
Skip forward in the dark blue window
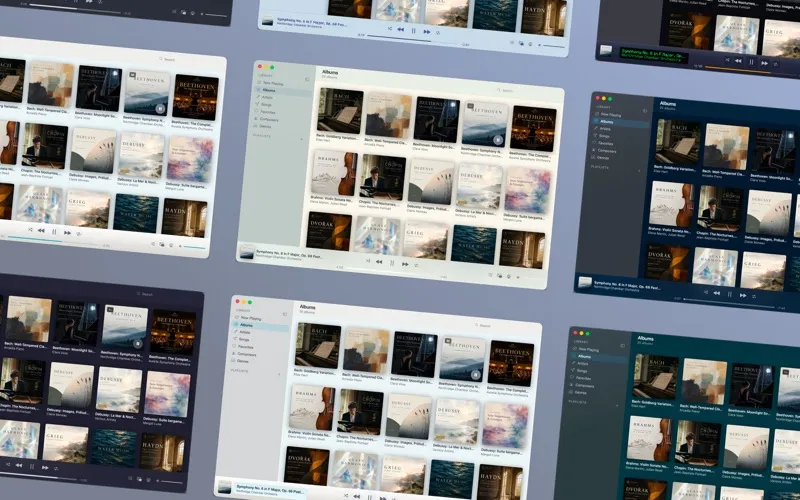743,295
